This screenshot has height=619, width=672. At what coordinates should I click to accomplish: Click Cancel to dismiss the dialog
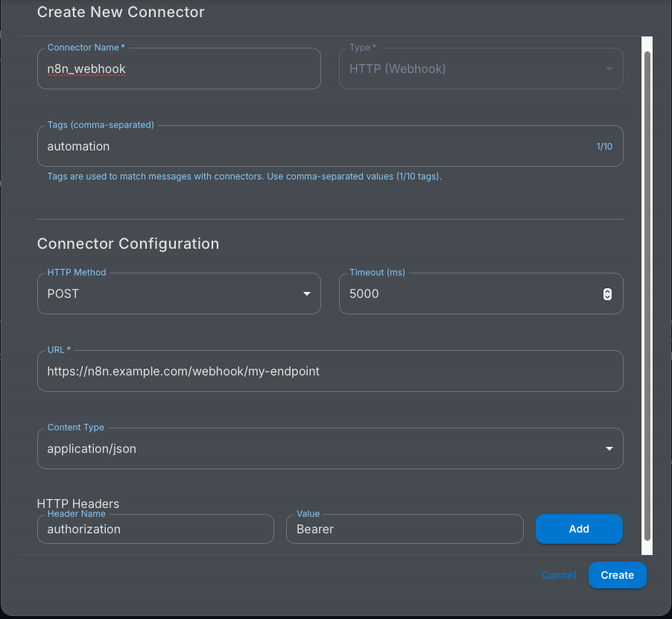point(559,575)
